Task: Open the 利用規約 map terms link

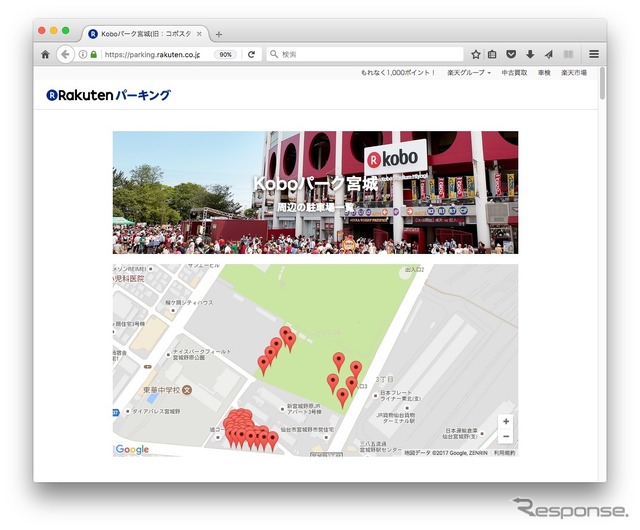Action: [x=504, y=453]
